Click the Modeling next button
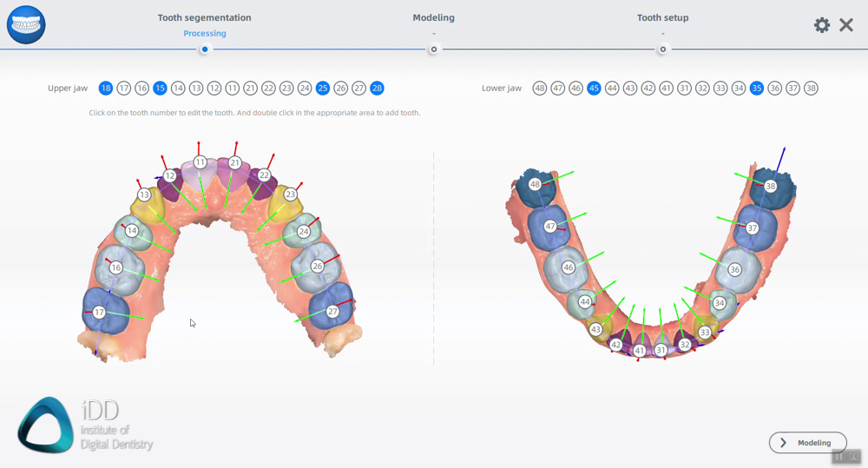The width and height of the screenshot is (868, 468). point(807,443)
